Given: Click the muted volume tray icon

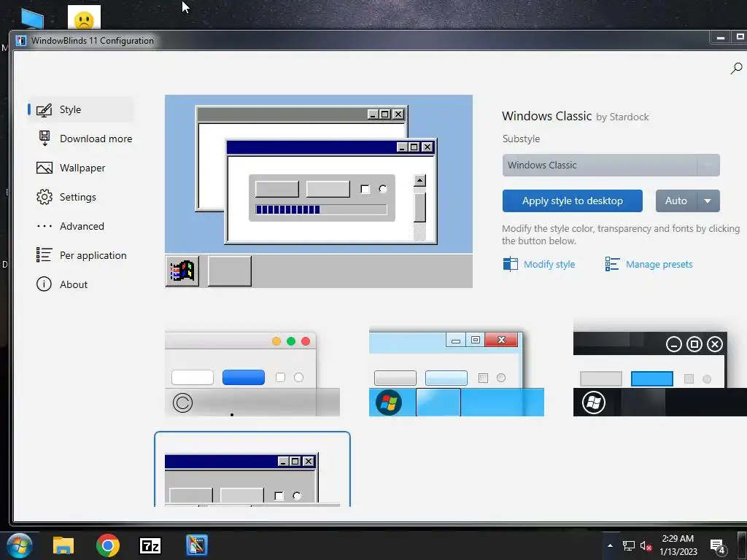Looking at the screenshot, I should point(646,545).
